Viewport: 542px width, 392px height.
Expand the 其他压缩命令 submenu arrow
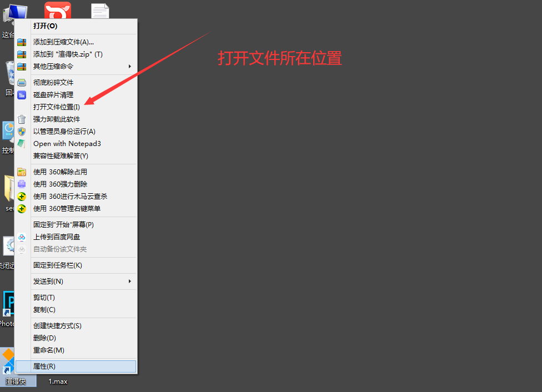(130, 67)
